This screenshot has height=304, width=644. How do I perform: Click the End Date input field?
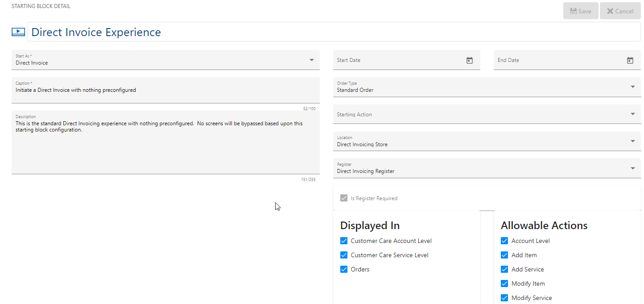[567, 60]
